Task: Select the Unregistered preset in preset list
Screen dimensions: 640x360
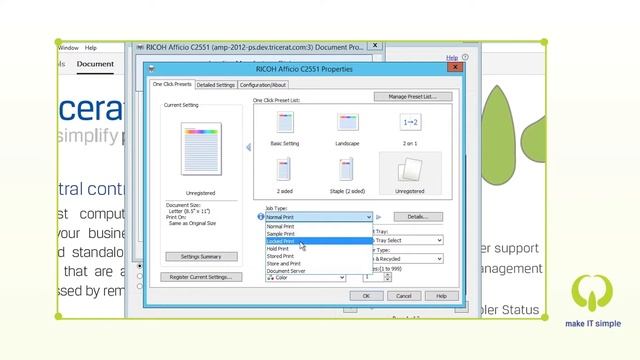Action: pyautogui.click(x=410, y=173)
